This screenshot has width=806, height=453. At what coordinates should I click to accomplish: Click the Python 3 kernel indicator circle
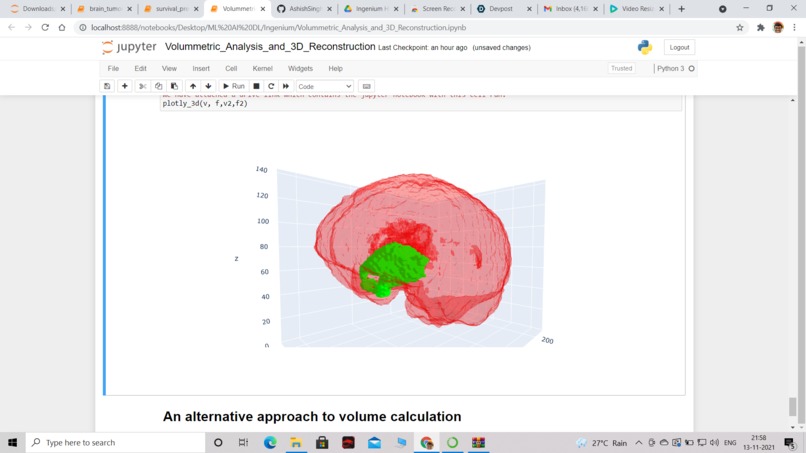click(x=691, y=68)
